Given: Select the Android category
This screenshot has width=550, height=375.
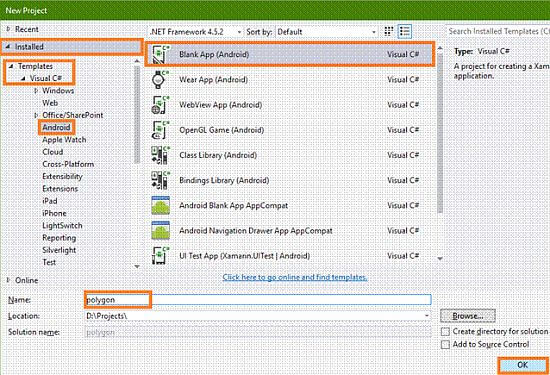Looking at the screenshot, I should (56, 127).
